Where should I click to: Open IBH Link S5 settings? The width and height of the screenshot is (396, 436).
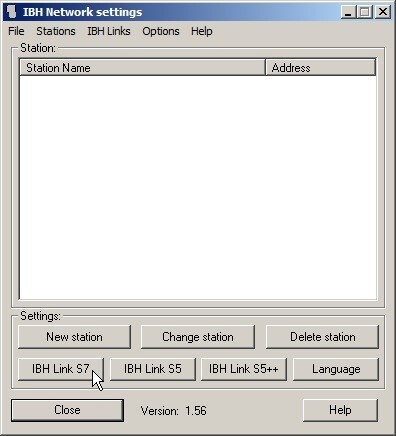153,369
